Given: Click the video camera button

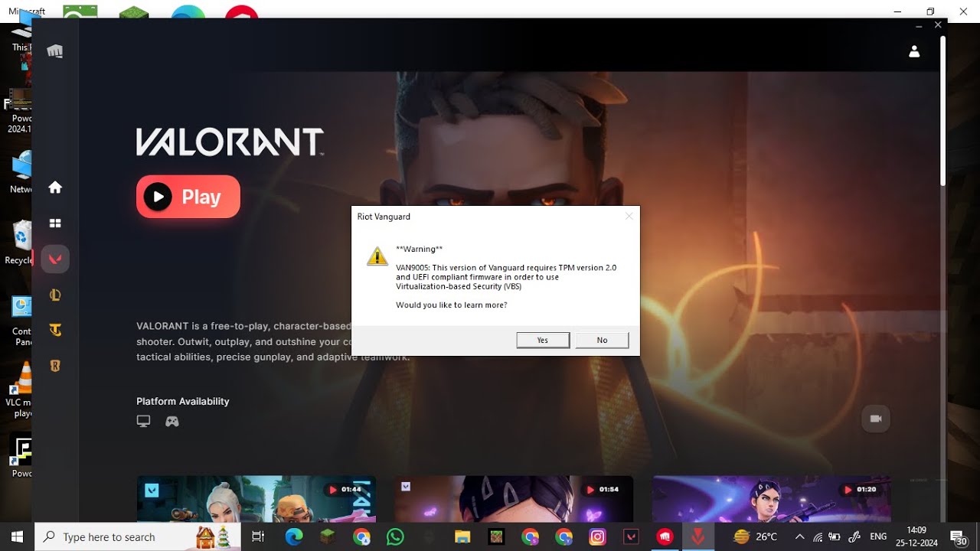Looking at the screenshot, I should (x=877, y=419).
